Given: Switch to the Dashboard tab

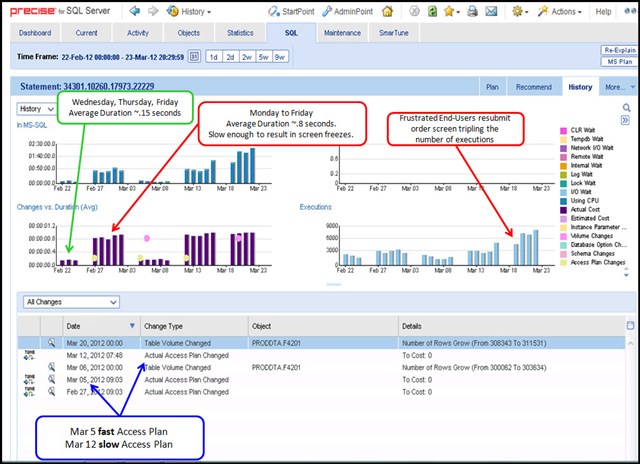Looking at the screenshot, I should tap(35, 33).
